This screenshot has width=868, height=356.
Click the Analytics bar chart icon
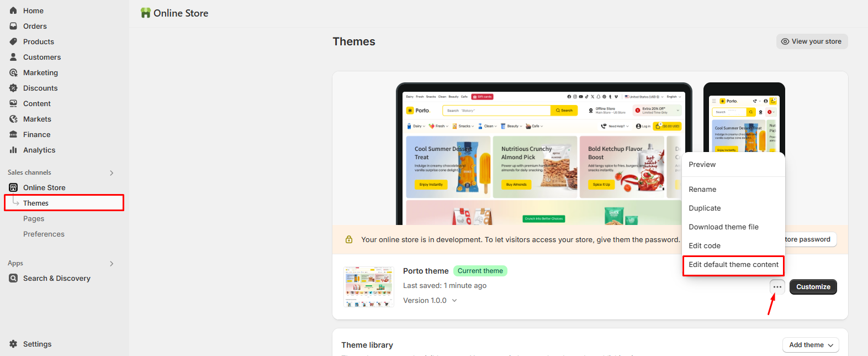[13, 150]
